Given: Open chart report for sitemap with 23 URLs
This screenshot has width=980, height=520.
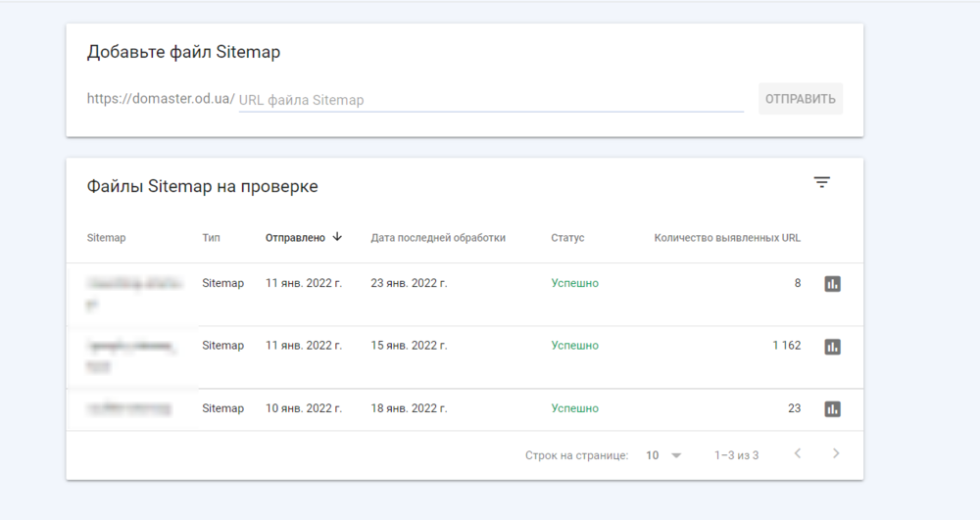Looking at the screenshot, I should point(832,409).
